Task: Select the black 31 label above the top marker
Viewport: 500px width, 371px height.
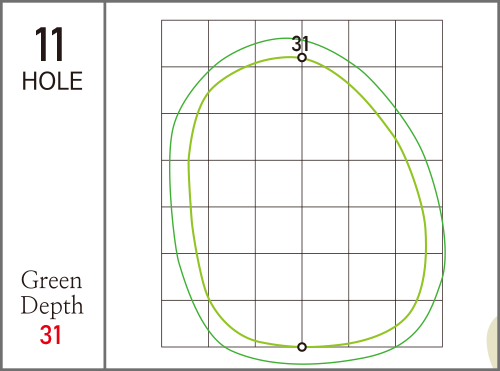Action: [x=300, y=44]
